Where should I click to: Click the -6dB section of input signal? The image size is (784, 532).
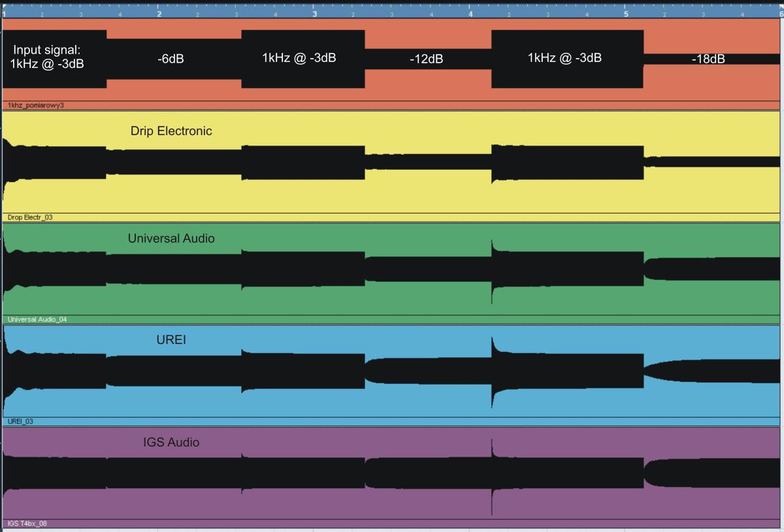(x=171, y=59)
